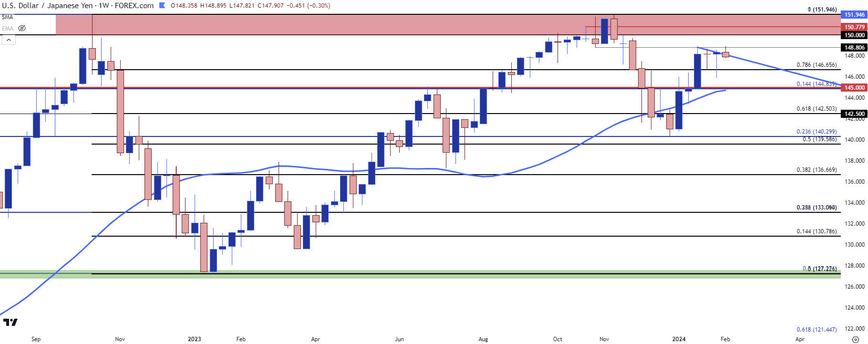Select the SMA indicator label
Image resolution: width=868 pixels, height=344 pixels.
[7, 17]
